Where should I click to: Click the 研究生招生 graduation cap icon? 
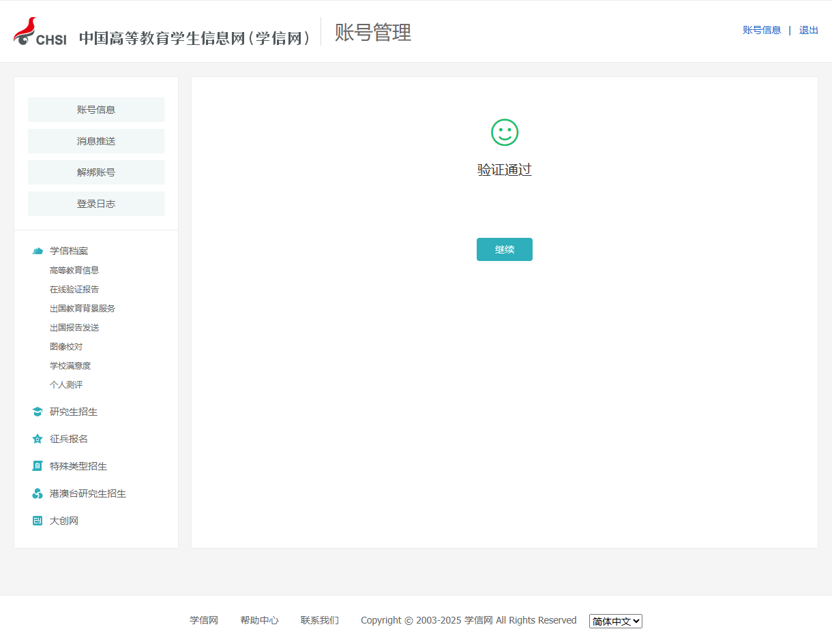[x=38, y=412]
